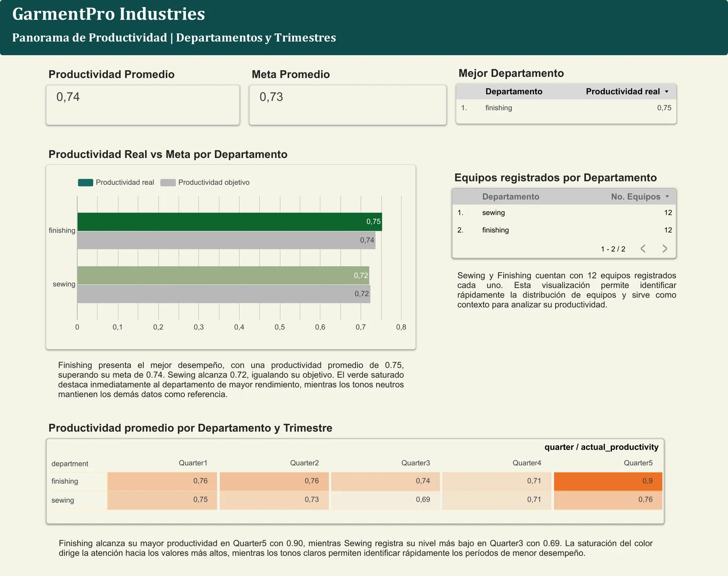Go to previous page of Equipos table
The height and width of the screenshot is (576, 728).
tap(643, 248)
